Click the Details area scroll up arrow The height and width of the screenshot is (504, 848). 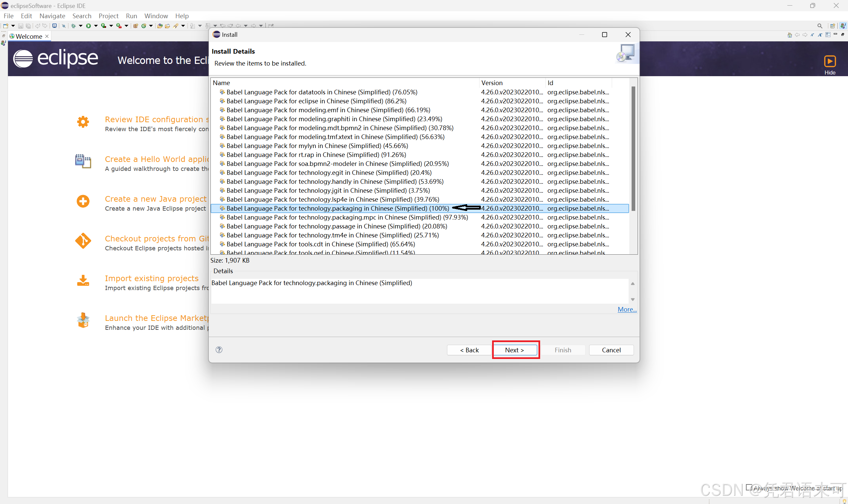click(633, 283)
